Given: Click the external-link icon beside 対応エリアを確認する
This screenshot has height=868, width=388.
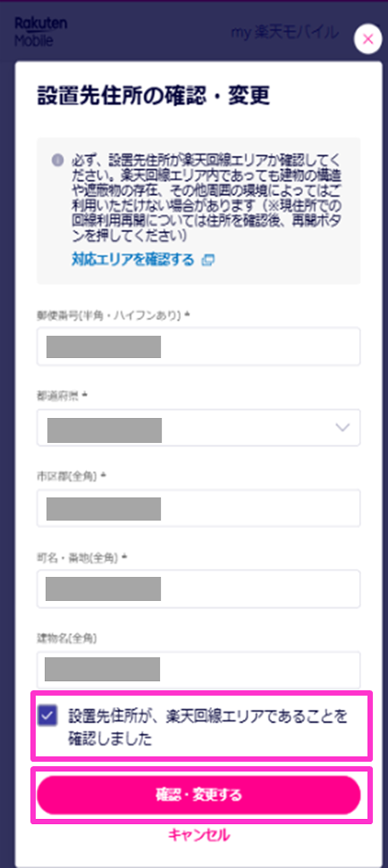Looking at the screenshot, I should pyautogui.click(x=208, y=260).
